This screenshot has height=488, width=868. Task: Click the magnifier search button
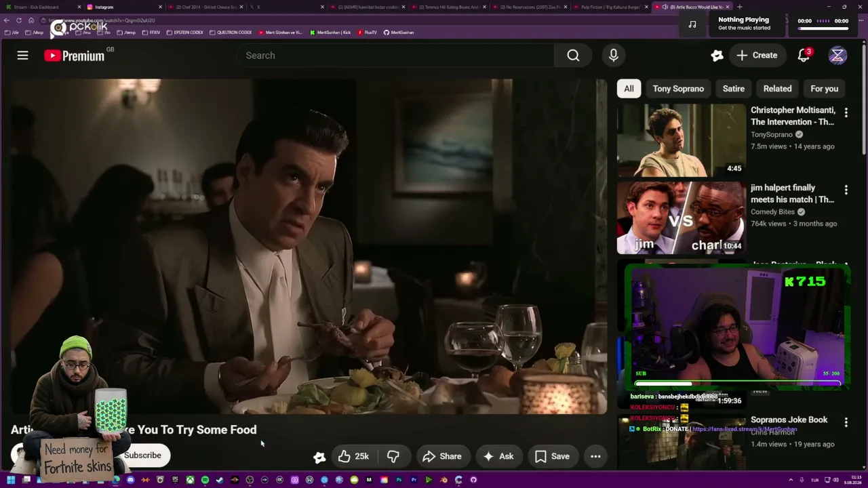(x=573, y=56)
